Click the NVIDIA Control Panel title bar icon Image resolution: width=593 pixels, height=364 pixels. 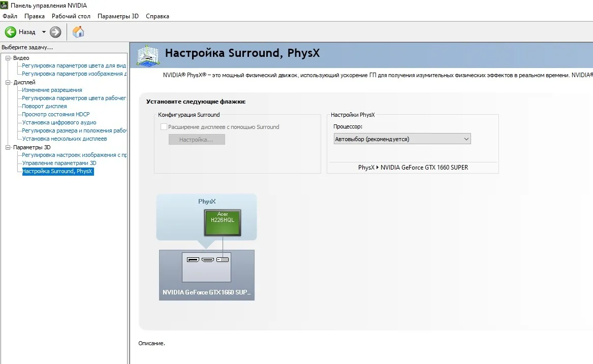point(4,5)
